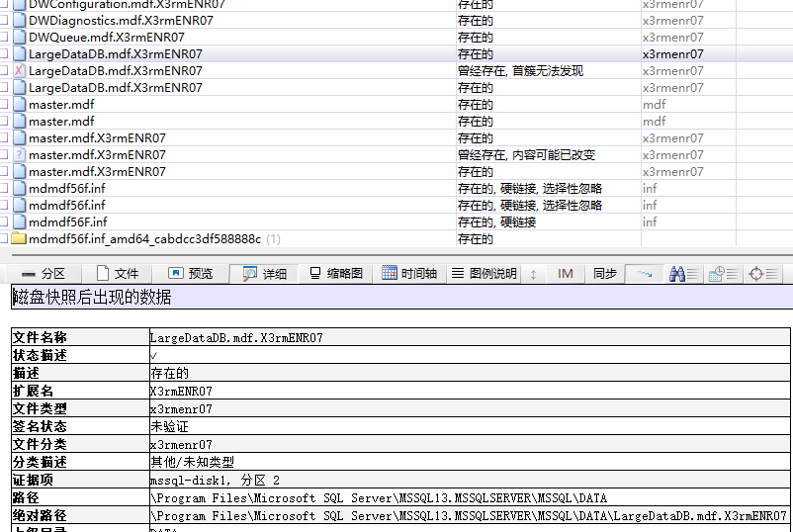Click the calendar icon on 时间轴 tab

coord(389,273)
